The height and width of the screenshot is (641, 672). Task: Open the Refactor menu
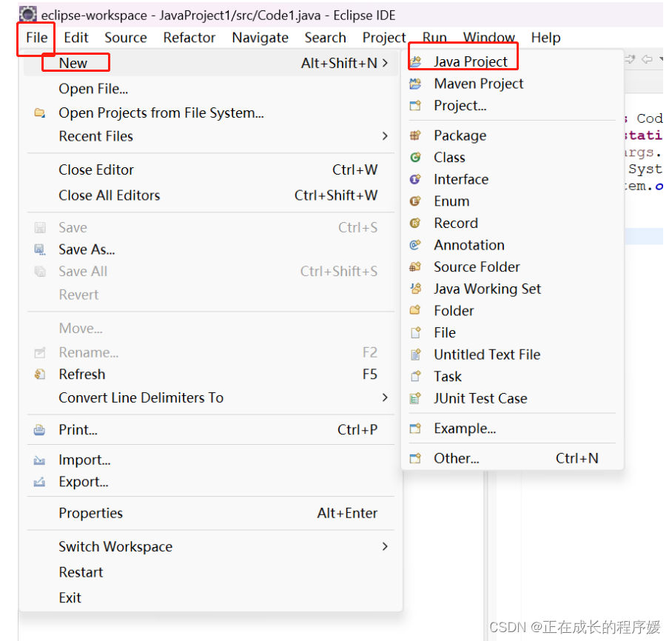pos(189,38)
